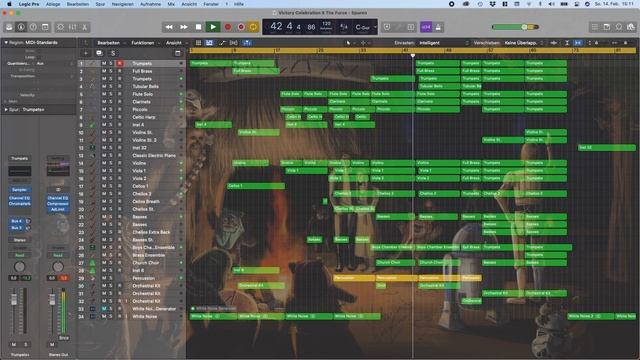
Task: Toggle the yellow Cycle button
Action: pyautogui.click(x=253, y=27)
